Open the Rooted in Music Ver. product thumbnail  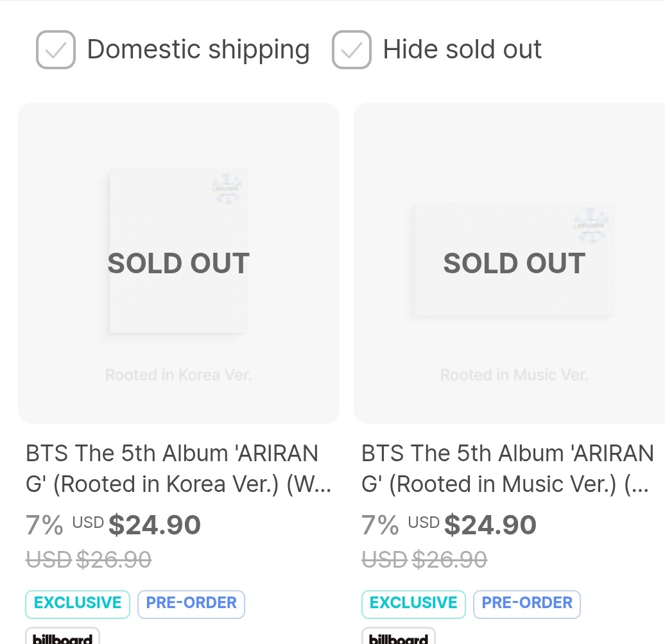pyautogui.click(x=510, y=263)
